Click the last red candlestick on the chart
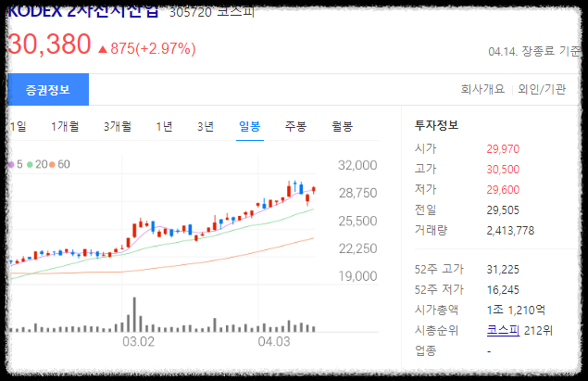The image size is (588, 381). point(314,190)
